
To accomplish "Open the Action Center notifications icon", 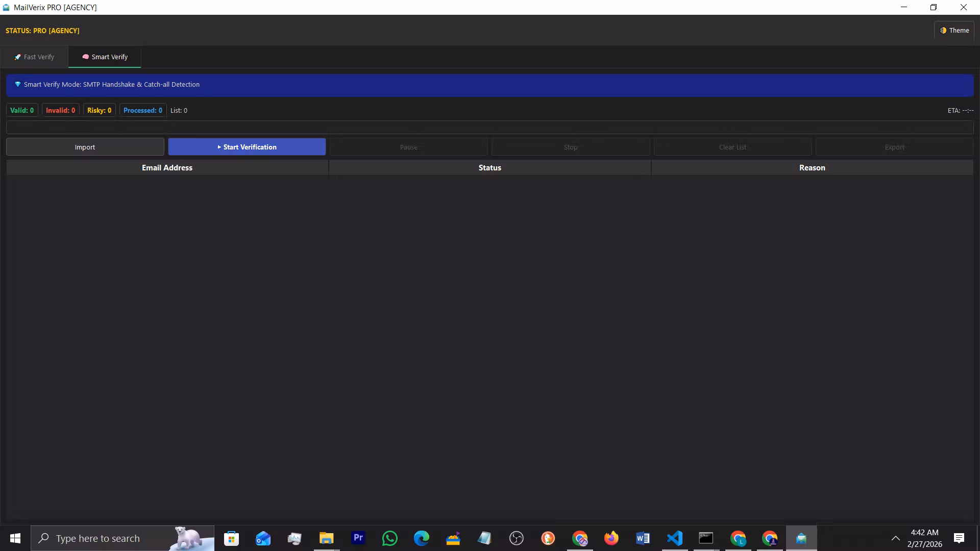I will 959,538.
